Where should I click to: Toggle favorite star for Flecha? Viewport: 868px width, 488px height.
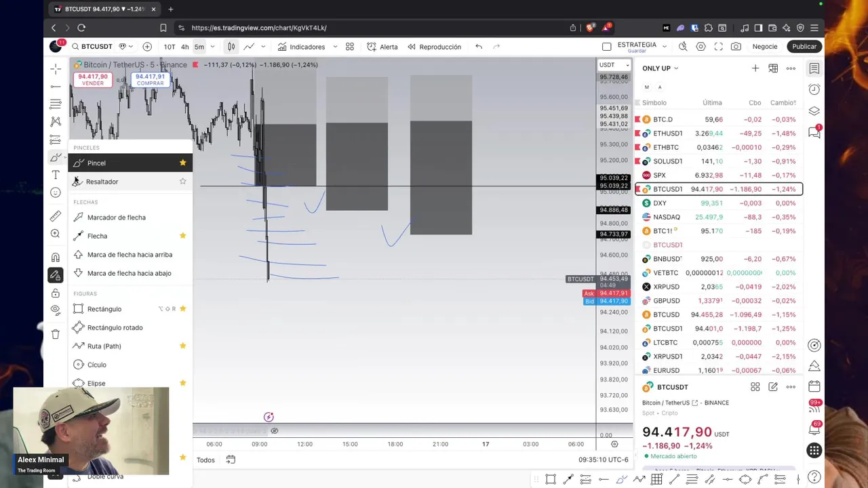click(x=182, y=236)
